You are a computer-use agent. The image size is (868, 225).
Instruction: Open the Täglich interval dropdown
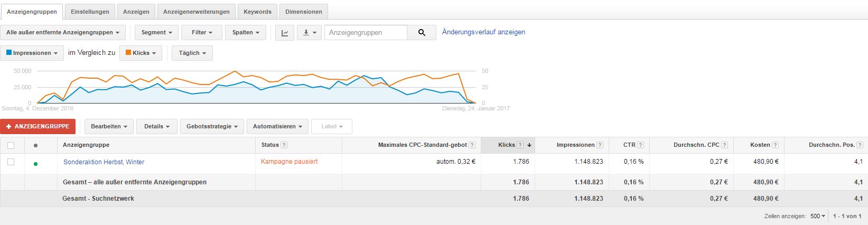pos(192,53)
